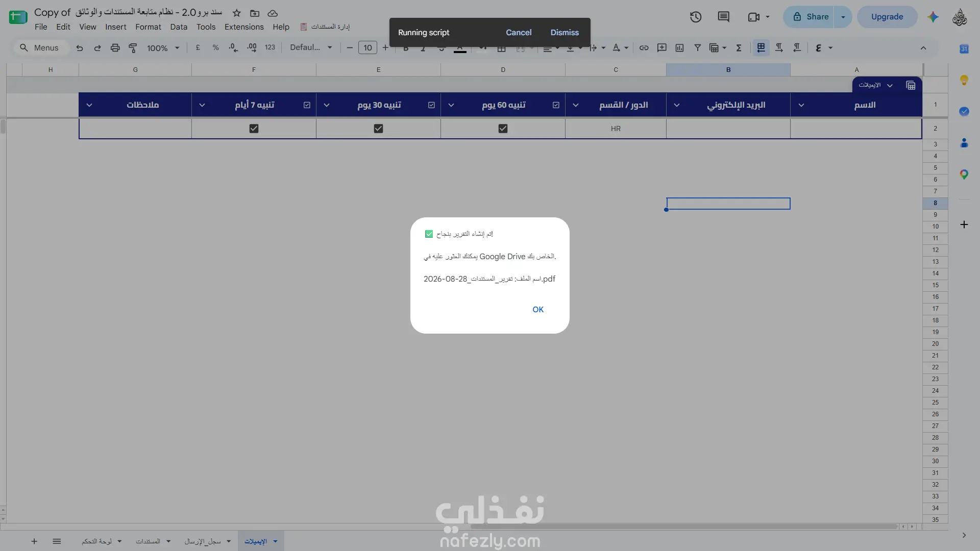This screenshot has height=551, width=980.
Task: Open the Share options dropdown arrow
Action: pos(843,17)
